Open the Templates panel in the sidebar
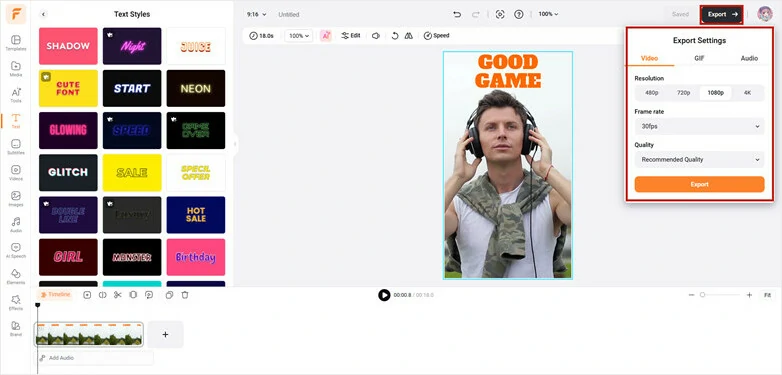This screenshot has height=375, width=782. (x=15, y=43)
